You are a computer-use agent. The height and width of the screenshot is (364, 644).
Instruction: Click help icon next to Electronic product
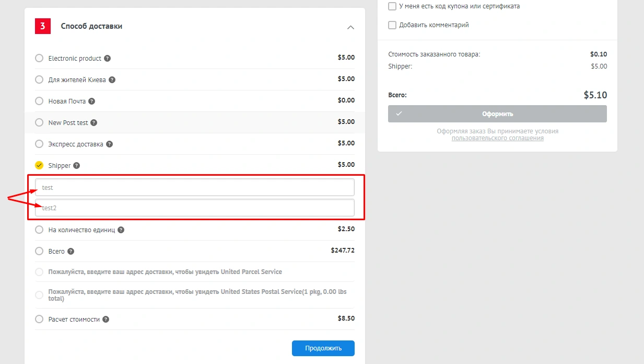click(x=107, y=59)
